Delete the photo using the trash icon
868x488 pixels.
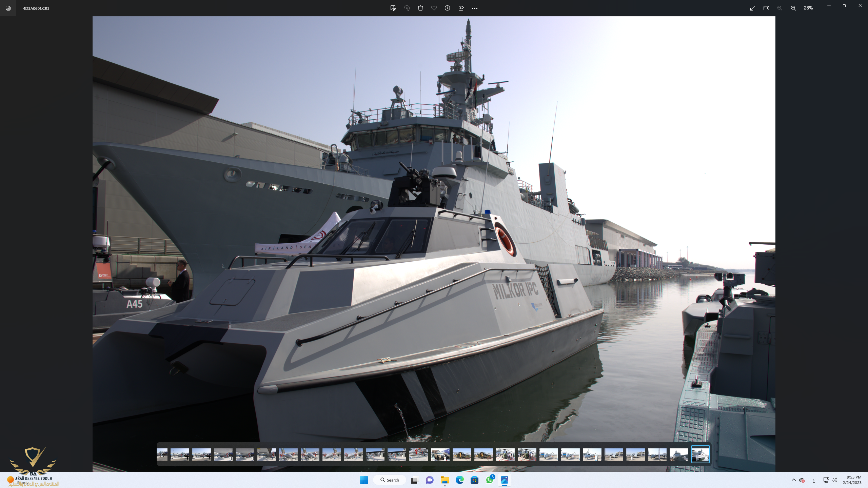click(420, 8)
